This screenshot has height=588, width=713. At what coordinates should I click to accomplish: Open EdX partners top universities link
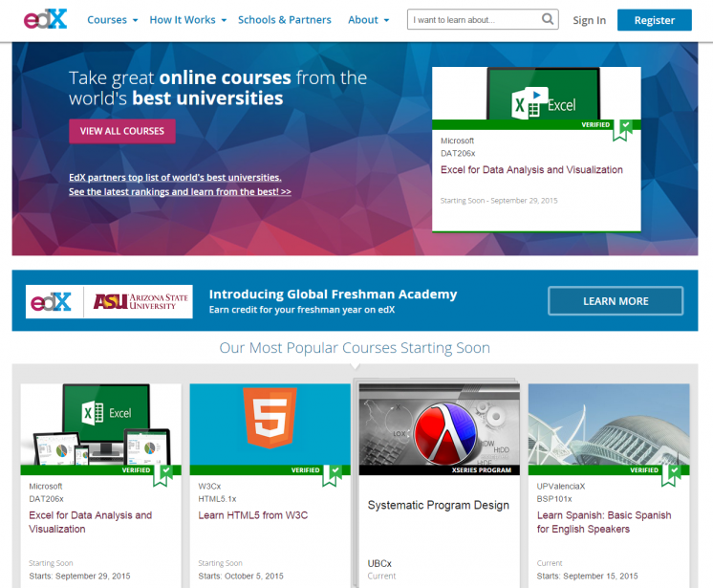(x=175, y=177)
